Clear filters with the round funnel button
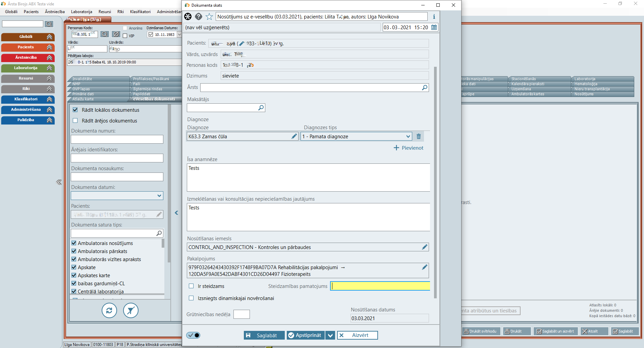This screenshot has width=644, height=348. tap(130, 310)
